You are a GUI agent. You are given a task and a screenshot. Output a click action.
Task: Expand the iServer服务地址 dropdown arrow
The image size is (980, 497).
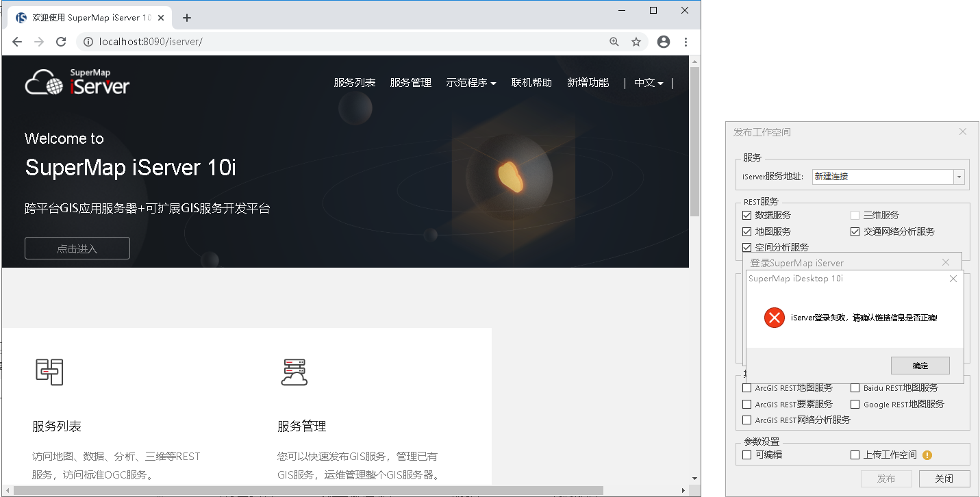click(x=959, y=177)
